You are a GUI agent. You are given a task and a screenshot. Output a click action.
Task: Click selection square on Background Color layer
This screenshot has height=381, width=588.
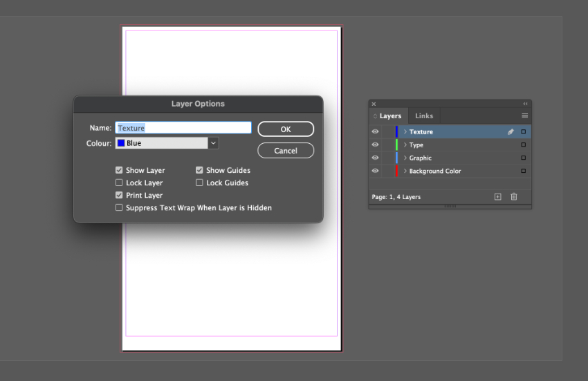(x=524, y=171)
